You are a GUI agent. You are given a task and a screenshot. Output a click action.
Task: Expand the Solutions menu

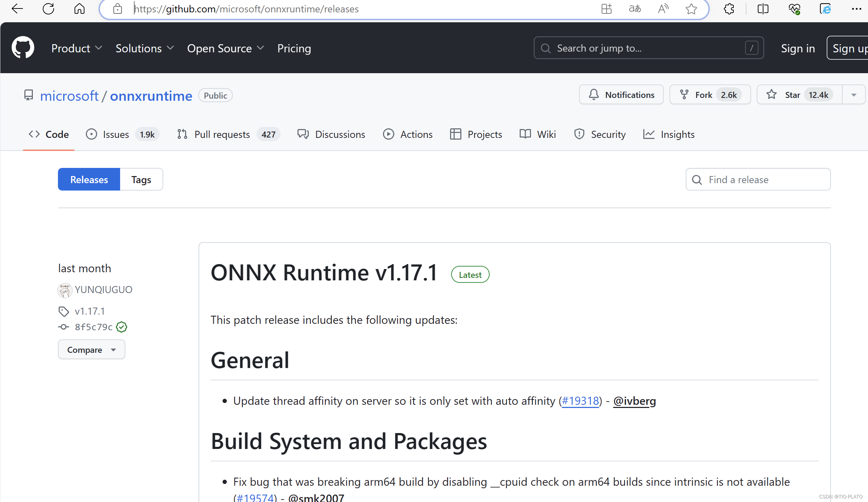tap(144, 48)
